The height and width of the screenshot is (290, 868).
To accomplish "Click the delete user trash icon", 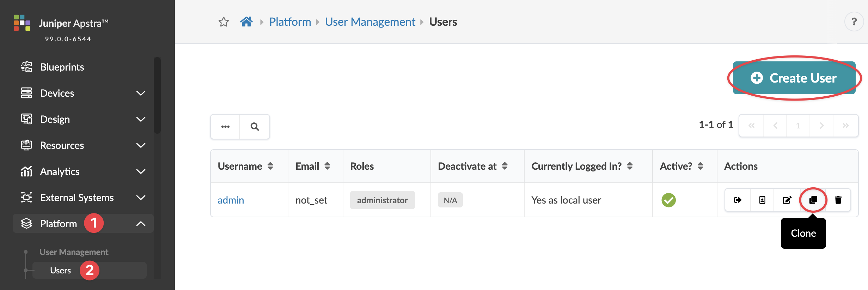I will pos(838,200).
